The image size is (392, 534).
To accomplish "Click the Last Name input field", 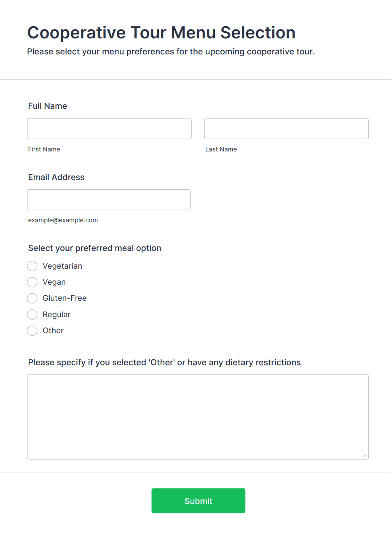I will point(287,129).
